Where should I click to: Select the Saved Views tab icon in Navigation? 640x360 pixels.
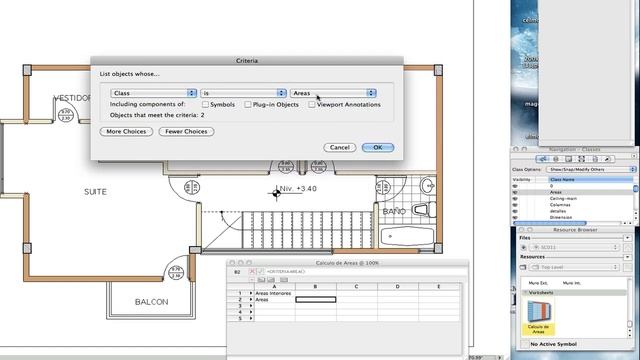[x=595, y=159]
